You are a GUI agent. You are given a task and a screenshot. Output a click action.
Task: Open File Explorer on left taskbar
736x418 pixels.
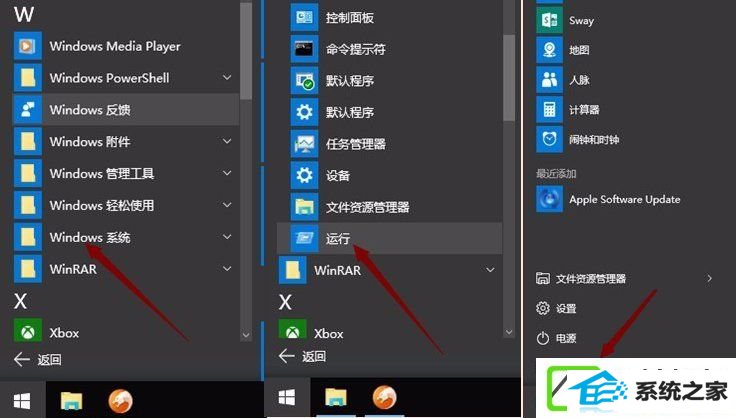[x=71, y=401]
